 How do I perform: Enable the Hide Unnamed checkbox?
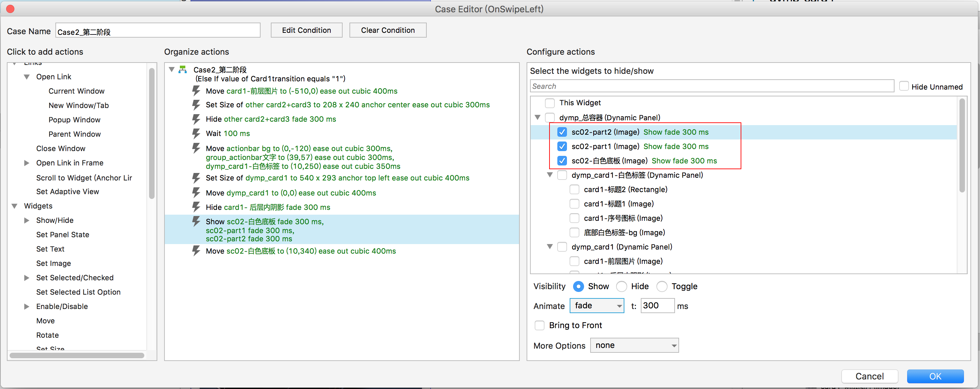[903, 86]
